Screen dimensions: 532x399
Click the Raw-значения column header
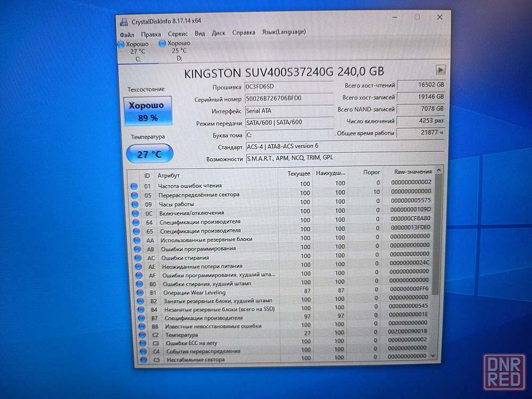(x=411, y=172)
